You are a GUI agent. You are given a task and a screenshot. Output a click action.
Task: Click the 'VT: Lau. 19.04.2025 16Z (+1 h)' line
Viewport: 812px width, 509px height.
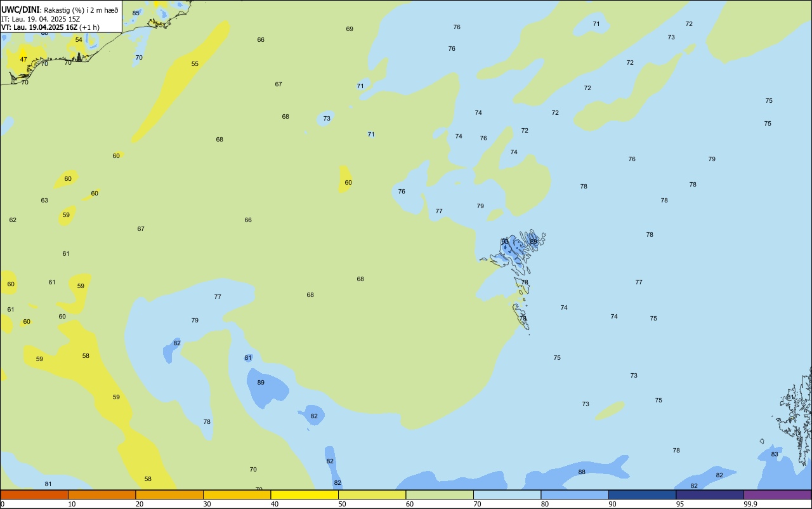[50, 27]
